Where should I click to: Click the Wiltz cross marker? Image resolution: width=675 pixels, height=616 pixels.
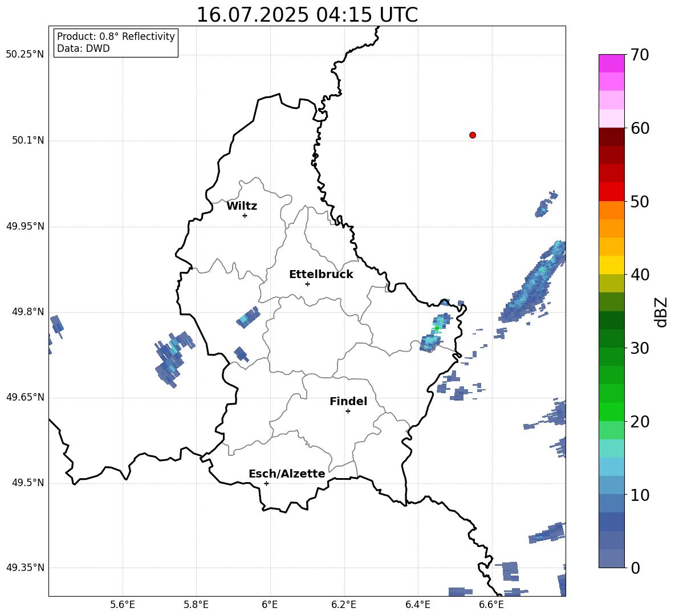tap(245, 215)
